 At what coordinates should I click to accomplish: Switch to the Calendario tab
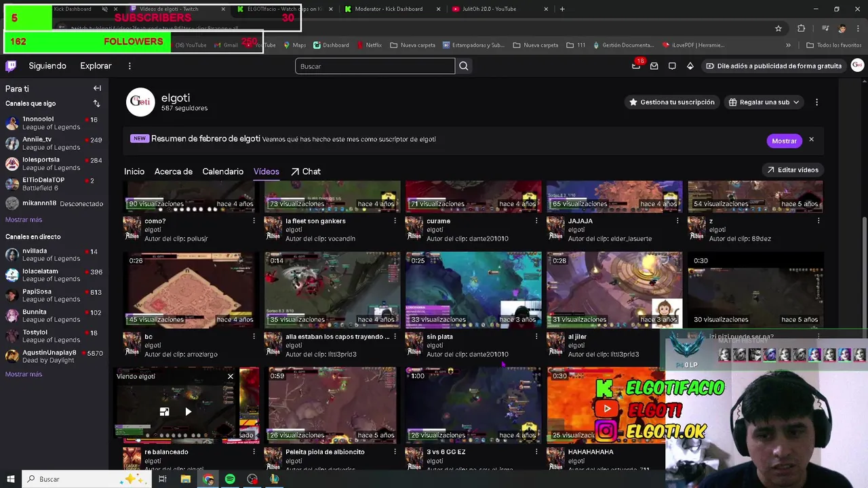(x=222, y=171)
